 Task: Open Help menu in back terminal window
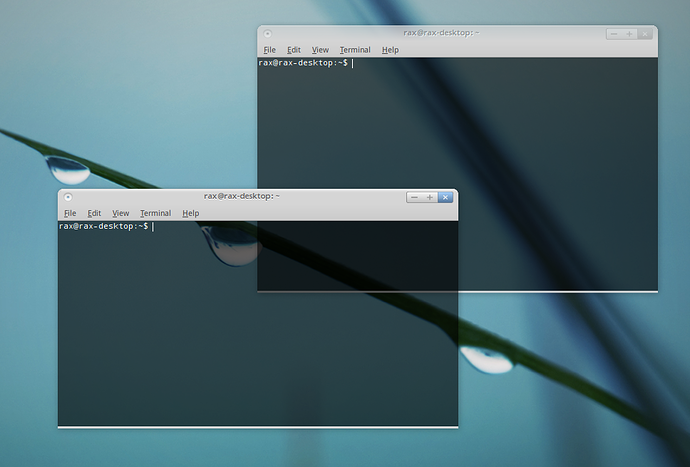coord(390,50)
